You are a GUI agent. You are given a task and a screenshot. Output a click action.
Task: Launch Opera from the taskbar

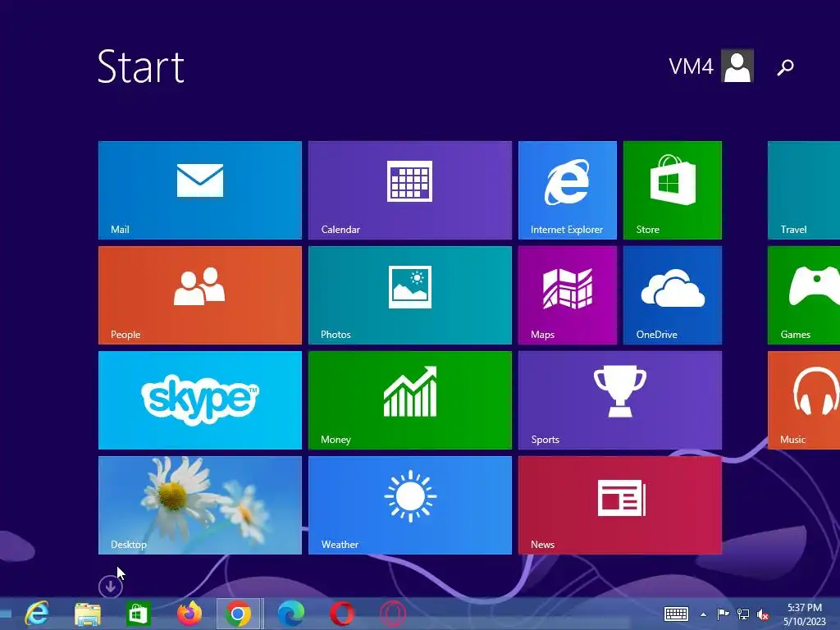coord(342,614)
